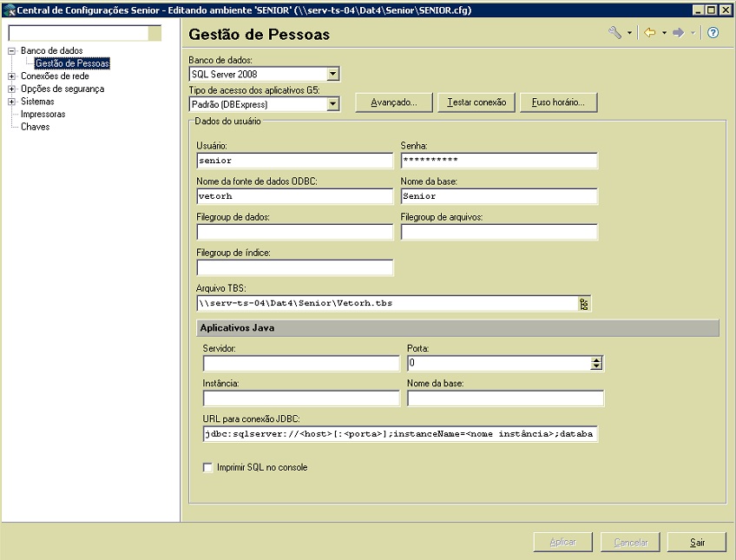Open the Fuso horário... settings

[558, 102]
